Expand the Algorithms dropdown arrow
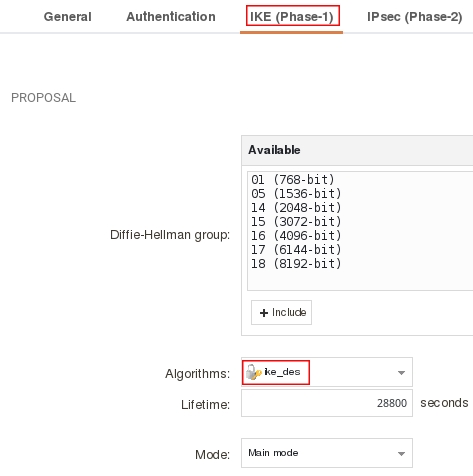The height and width of the screenshot is (476, 473). [401, 372]
